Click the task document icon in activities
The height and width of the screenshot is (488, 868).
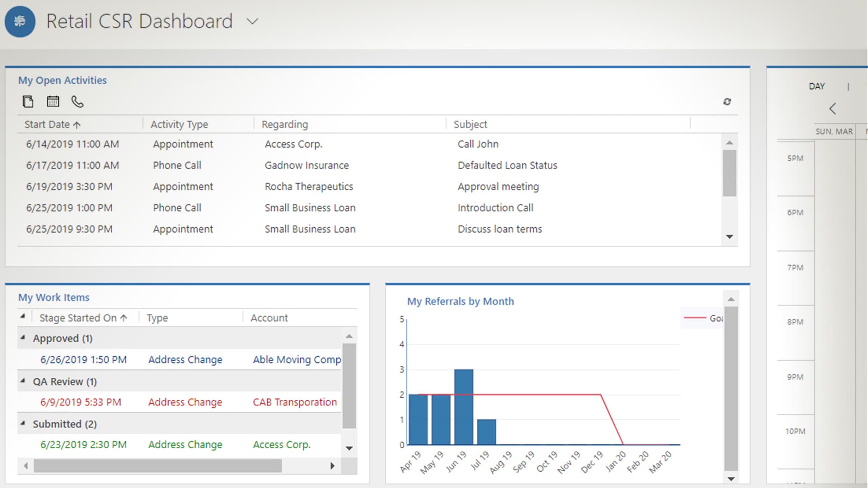pos(28,102)
